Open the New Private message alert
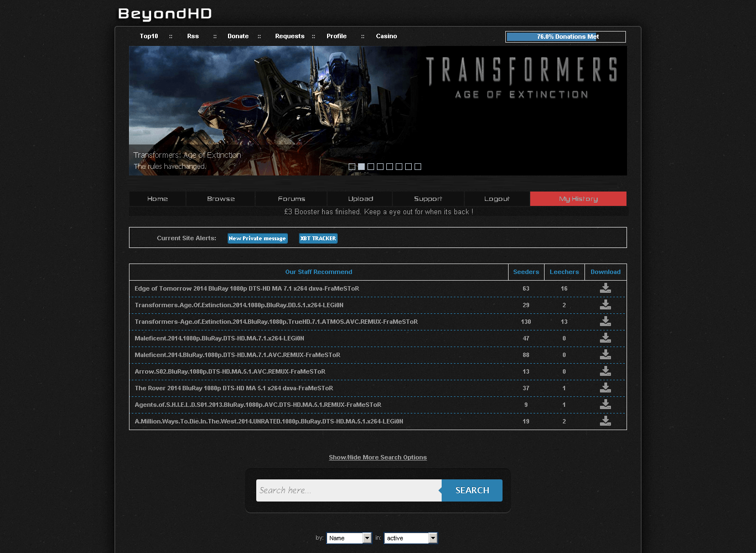 click(257, 239)
